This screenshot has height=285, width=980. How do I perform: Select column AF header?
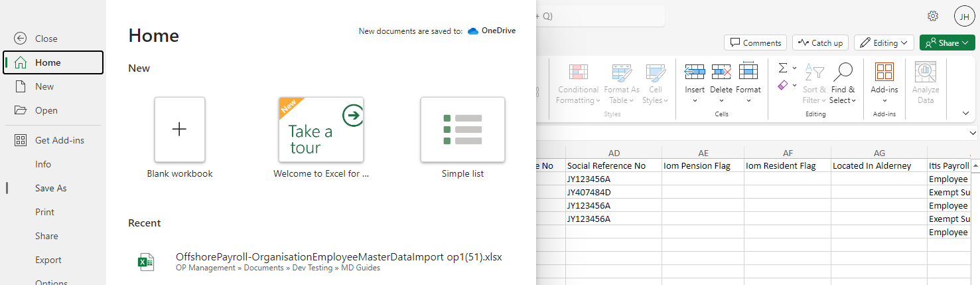pyautogui.click(x=788, y=153)
